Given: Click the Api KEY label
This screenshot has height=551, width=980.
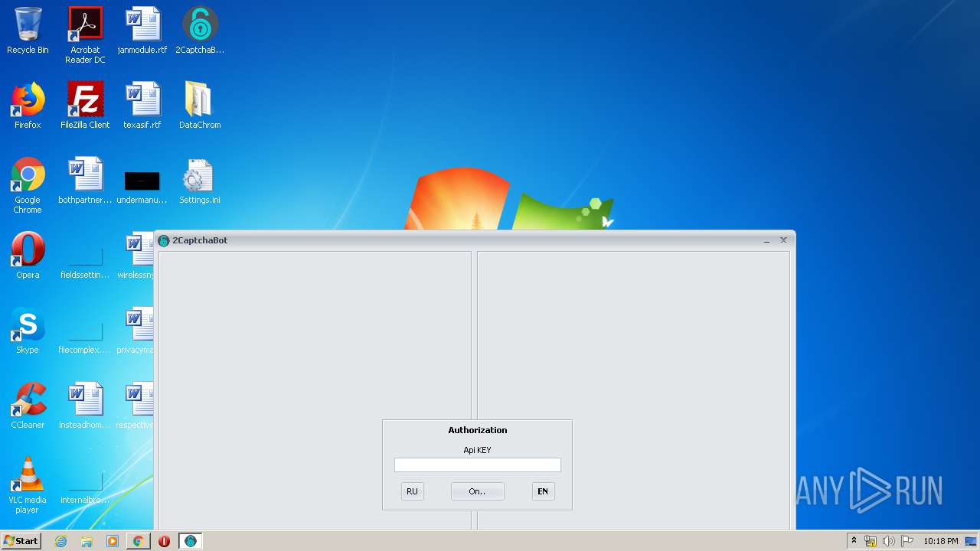Looking at the screenshot, I should pos(478,450).
